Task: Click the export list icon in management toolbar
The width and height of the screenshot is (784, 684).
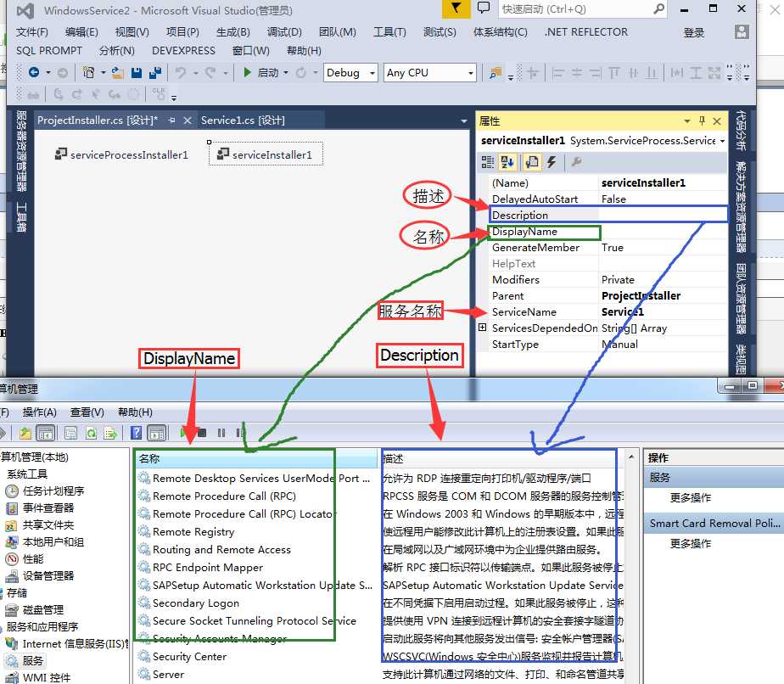Action: (x=110, y=433)
